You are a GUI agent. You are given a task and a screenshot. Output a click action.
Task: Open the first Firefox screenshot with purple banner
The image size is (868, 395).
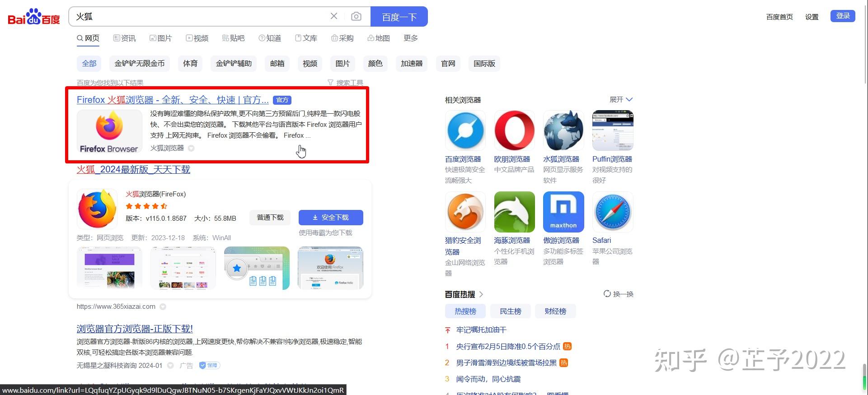point(109,268)
